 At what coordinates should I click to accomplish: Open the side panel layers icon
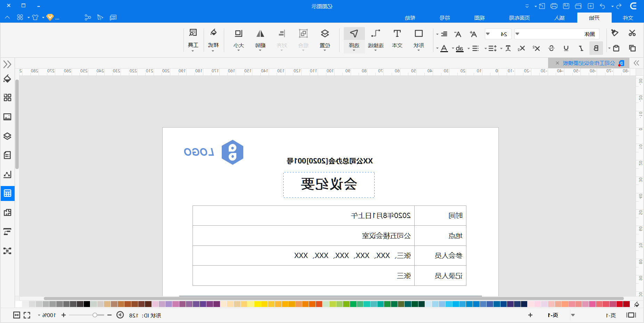7,136
